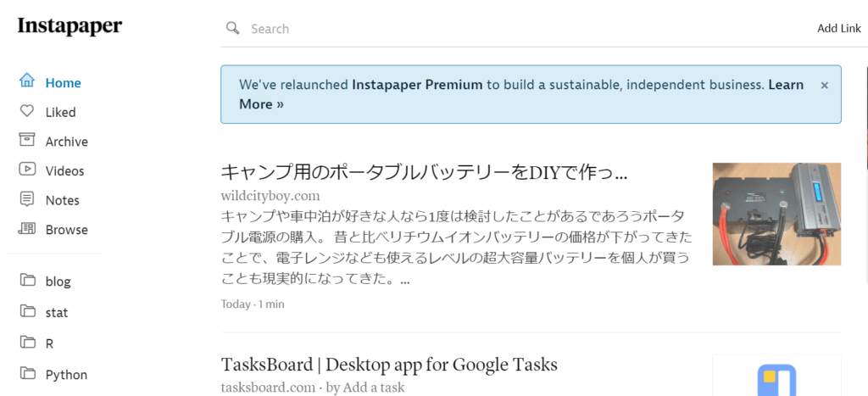Open the Liked articles list

click(60, 113)
